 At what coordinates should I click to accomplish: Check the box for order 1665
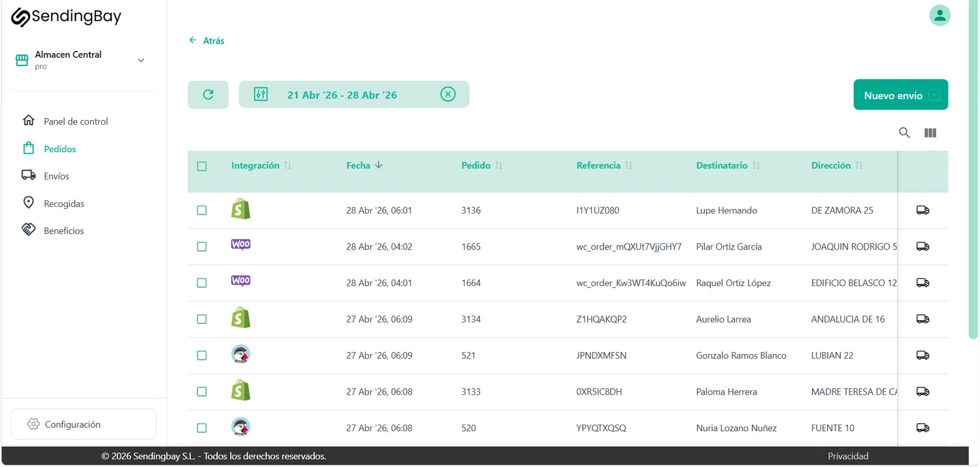point(202,247)
